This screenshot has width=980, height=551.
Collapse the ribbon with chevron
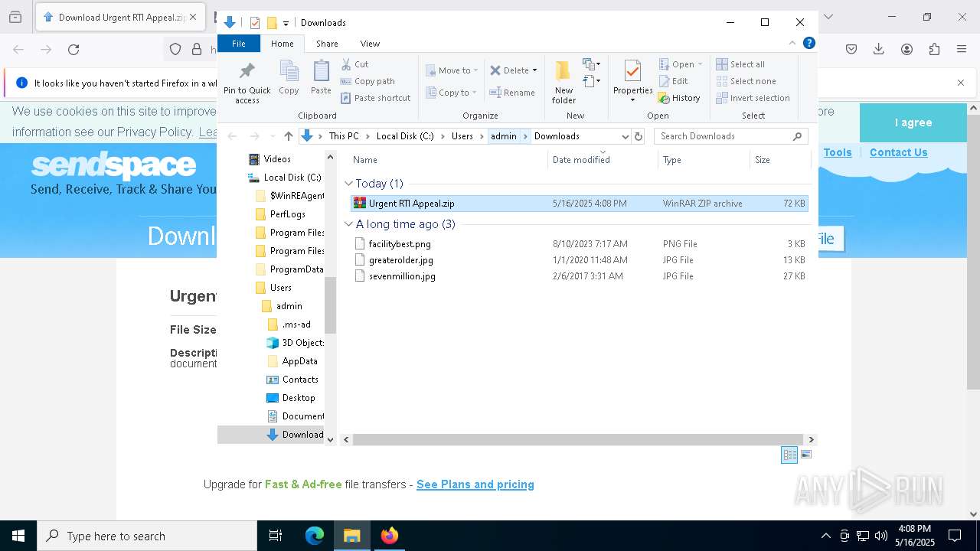(x=792, y=44)
